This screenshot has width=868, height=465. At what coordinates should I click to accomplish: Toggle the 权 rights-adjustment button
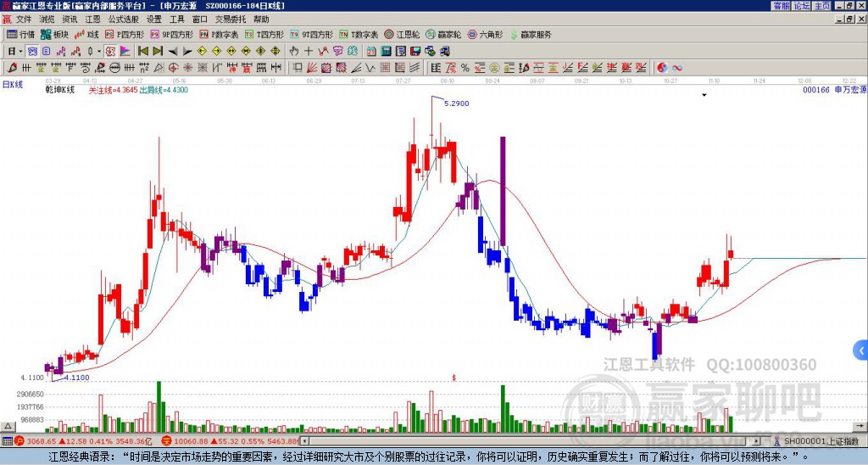click(x=109, y=52)
